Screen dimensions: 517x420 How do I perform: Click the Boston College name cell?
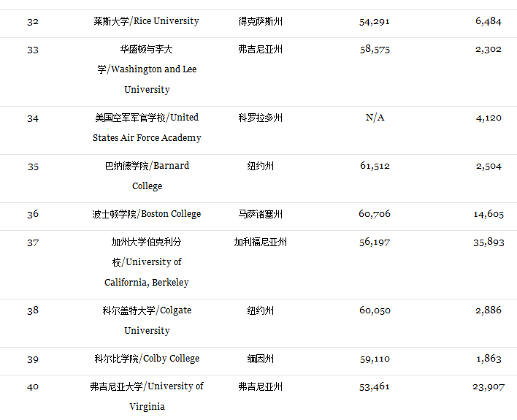pos(146,214)
